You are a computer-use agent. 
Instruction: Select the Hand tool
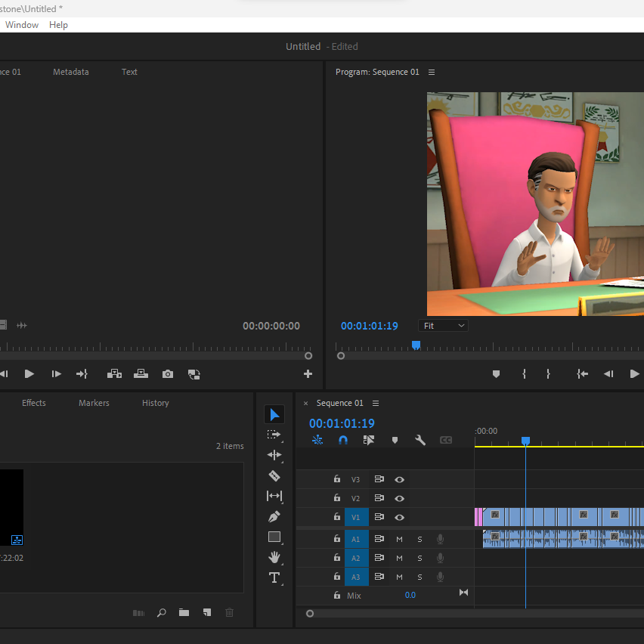pos(274,557)
